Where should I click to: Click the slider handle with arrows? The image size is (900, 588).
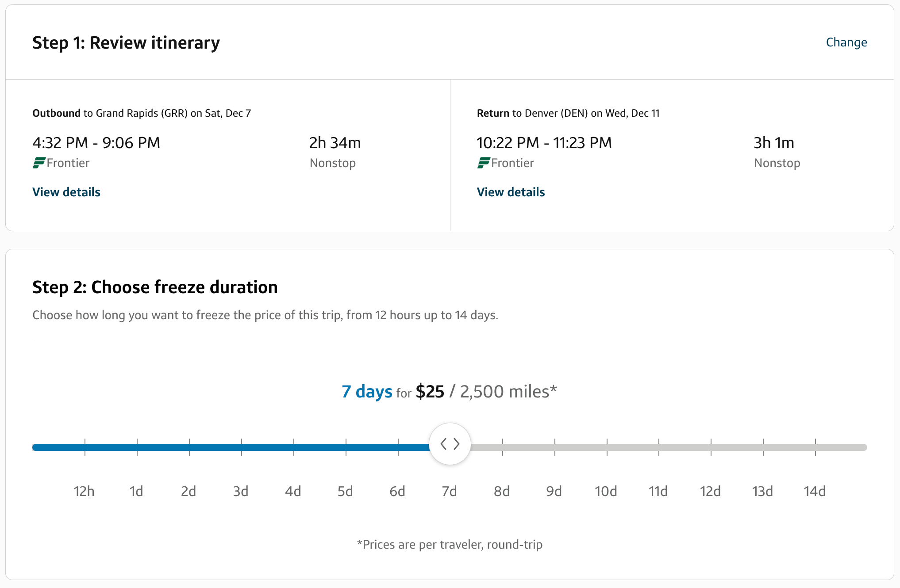(x=450, y=444)
